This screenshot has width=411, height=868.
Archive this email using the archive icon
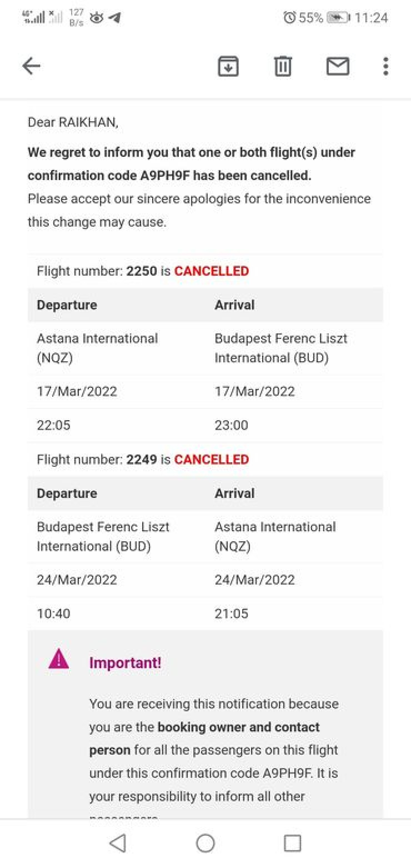click(228, 66)
